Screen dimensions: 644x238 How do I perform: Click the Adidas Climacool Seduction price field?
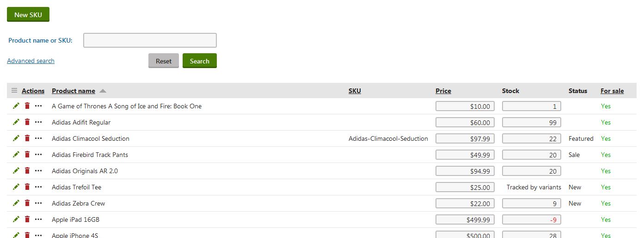click(x=465, y=138)
